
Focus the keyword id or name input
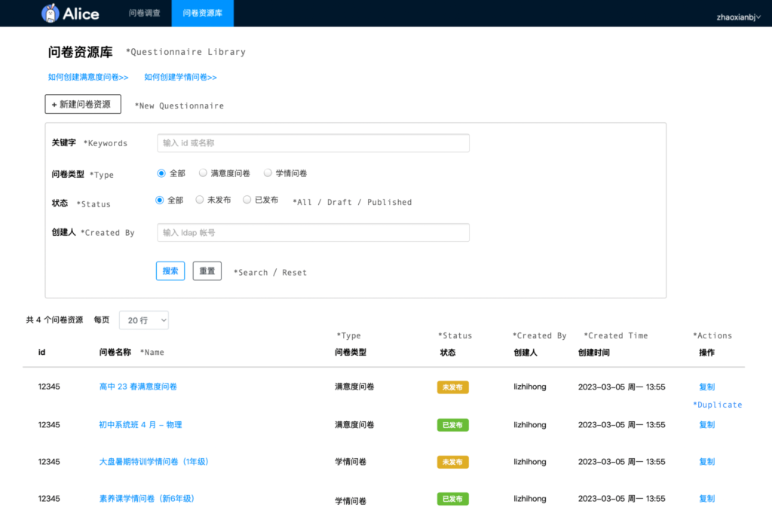point(313,143)
